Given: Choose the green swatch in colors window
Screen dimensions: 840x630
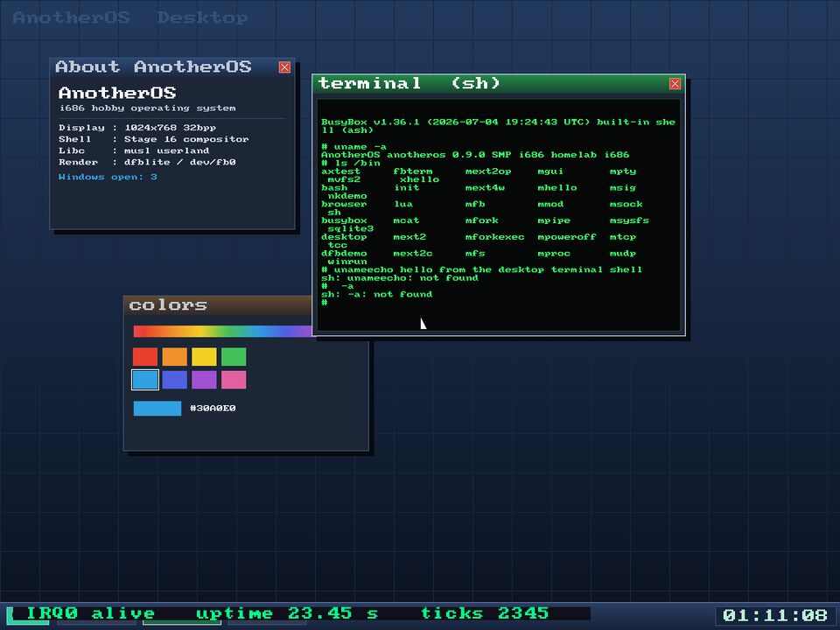Looking at the screenshot, I should click(x=234, y=357).
